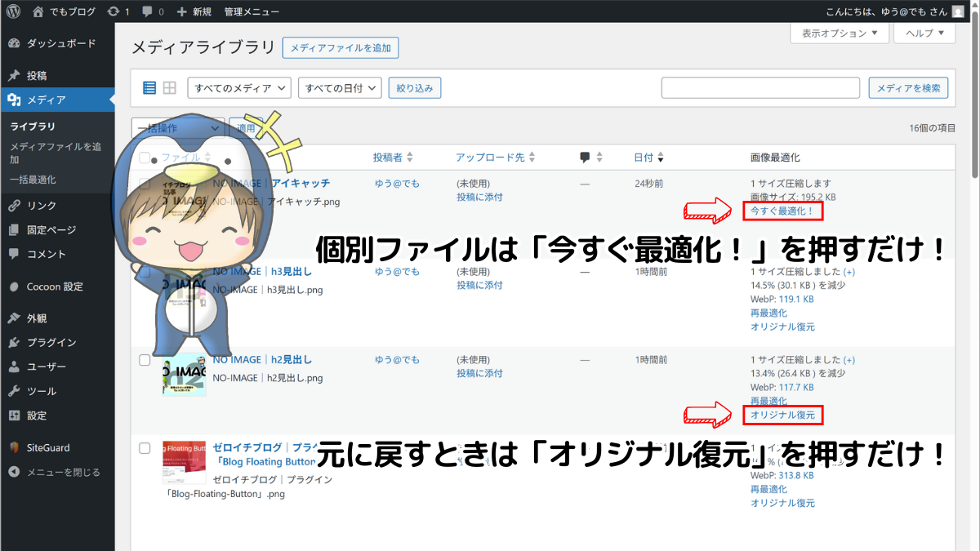This screenshot has width=980, height=551.
Task: Expand 表示オプション panel
Action: (x=840, y=33)
